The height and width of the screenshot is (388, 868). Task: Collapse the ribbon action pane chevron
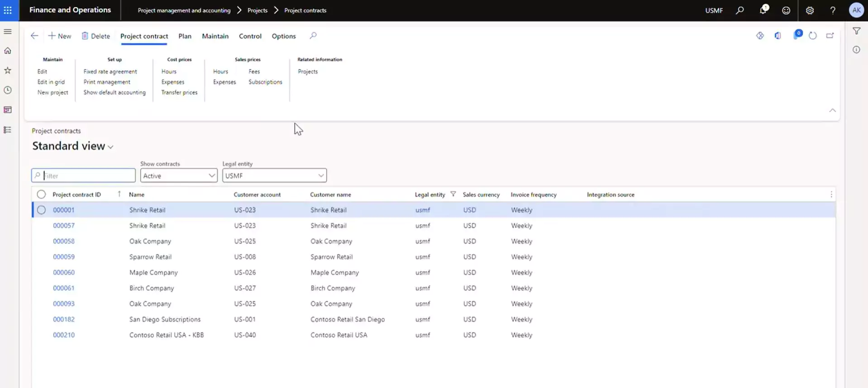click(x=832, y=110)
